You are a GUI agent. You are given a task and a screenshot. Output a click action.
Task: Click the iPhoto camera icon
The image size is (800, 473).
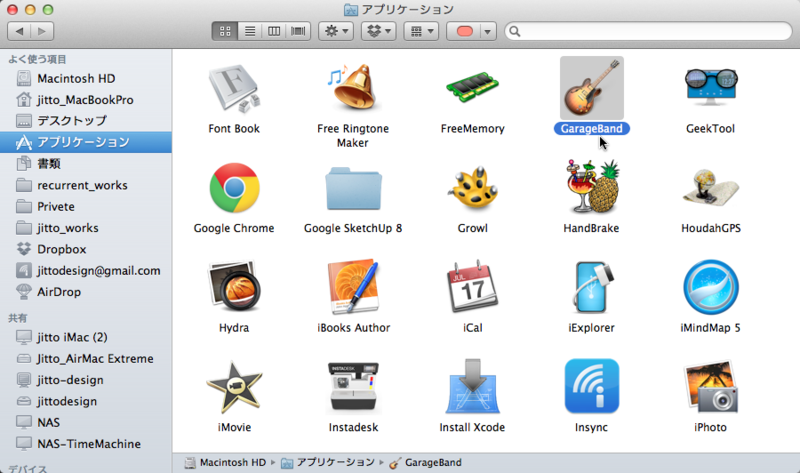coord(711,387)
